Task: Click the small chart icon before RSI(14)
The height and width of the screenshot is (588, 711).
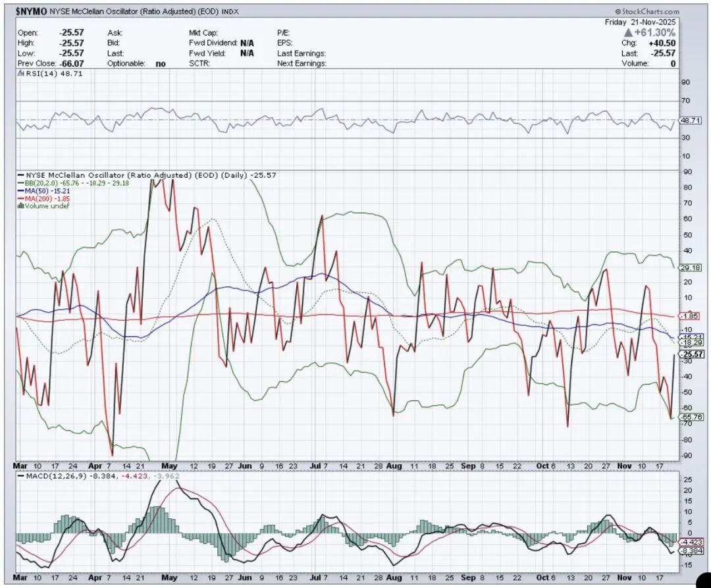Action: (21, 74)
